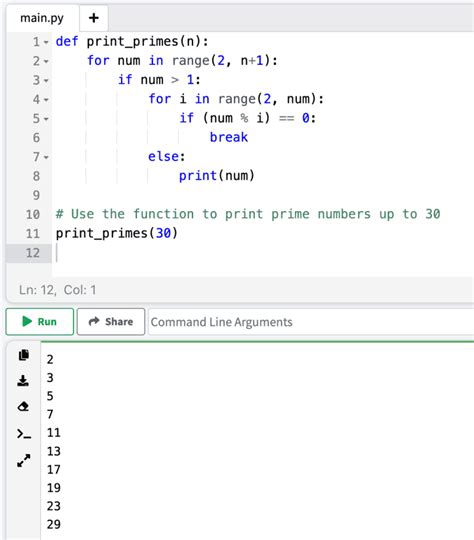Image resolution: width=474 pixels, height=540 pixels.
Task: Expand the output panel to fullscreen
Action: click(x=24, y=460)
